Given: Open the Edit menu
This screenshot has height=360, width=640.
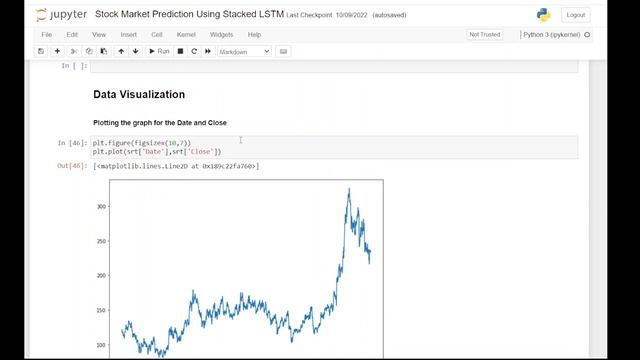Looking at the screenshot, I should [72, 35].
